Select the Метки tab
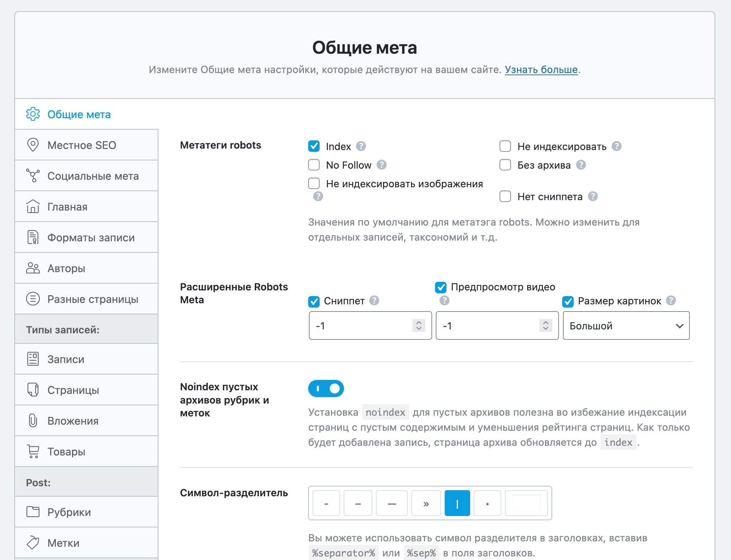The image size is (731, 560). (86, 543)
